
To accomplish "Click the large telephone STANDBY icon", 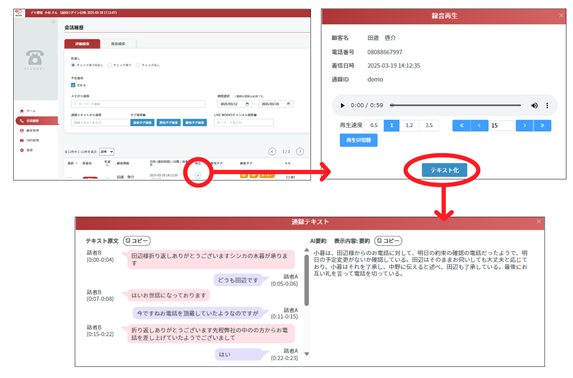I will pos(35,58).
